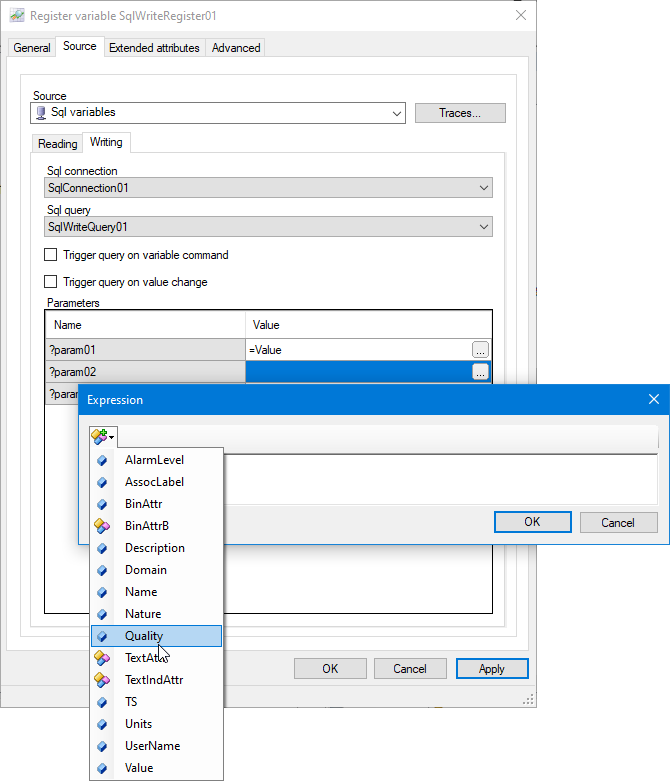Click the ?param02 value cell
The image size is (670, 781).
pyautogui.click(x=357, y=372)
